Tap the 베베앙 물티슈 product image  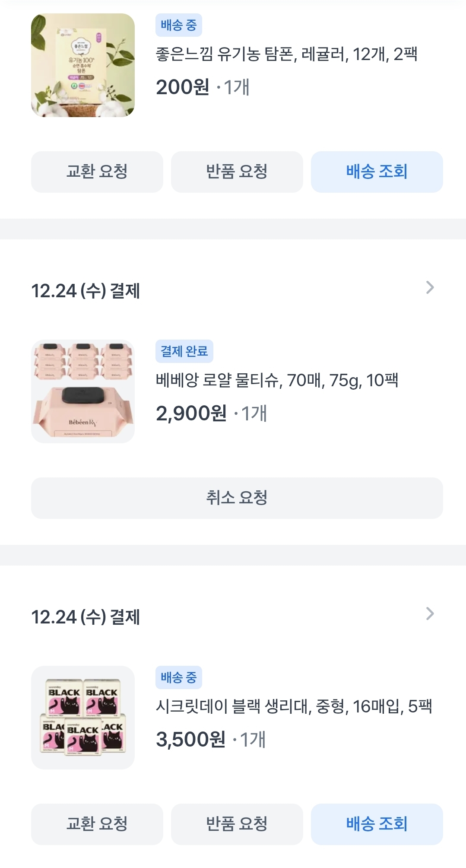coord(83,391)
